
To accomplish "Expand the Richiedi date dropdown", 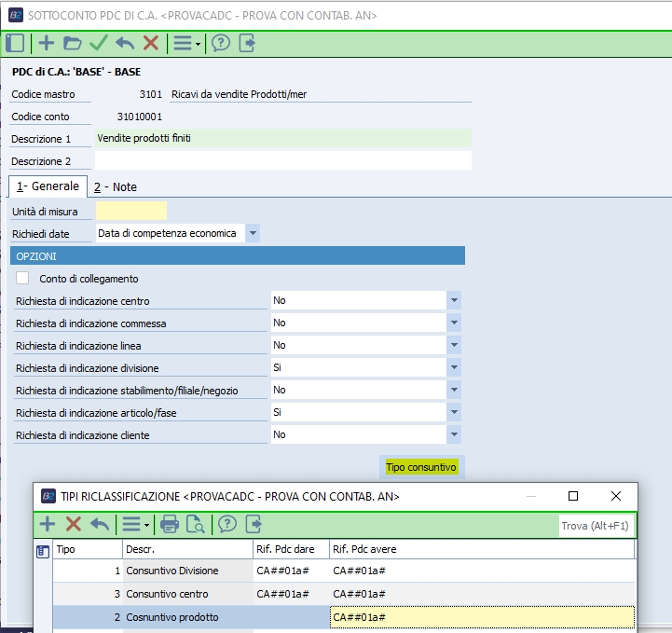I will (253, 233).
